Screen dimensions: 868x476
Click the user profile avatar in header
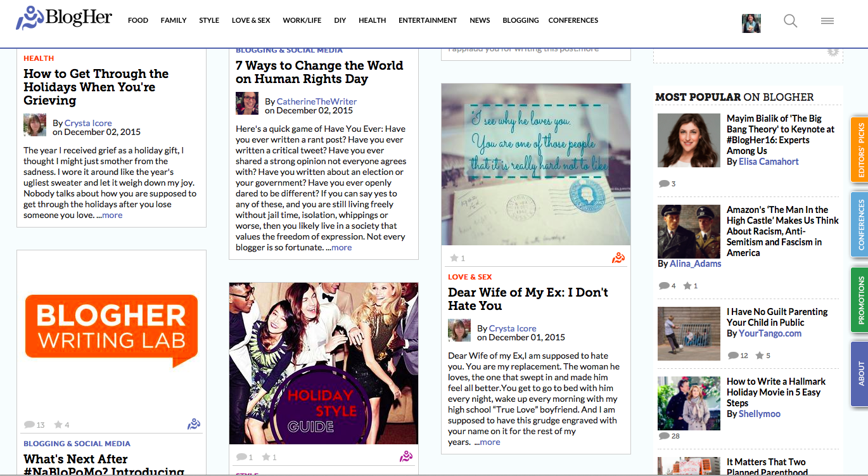751,23
